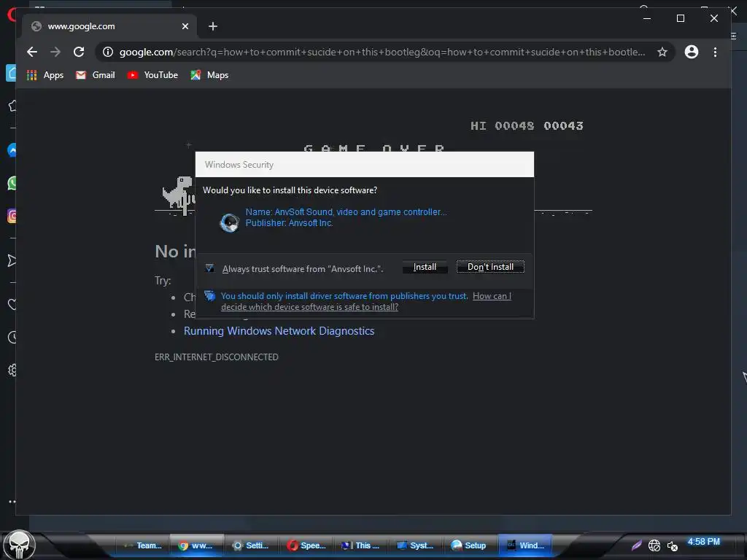Open Messenger in Opera sidebar
The height and width of the screenshot is (560, 747).
click(x=12, y=150)
